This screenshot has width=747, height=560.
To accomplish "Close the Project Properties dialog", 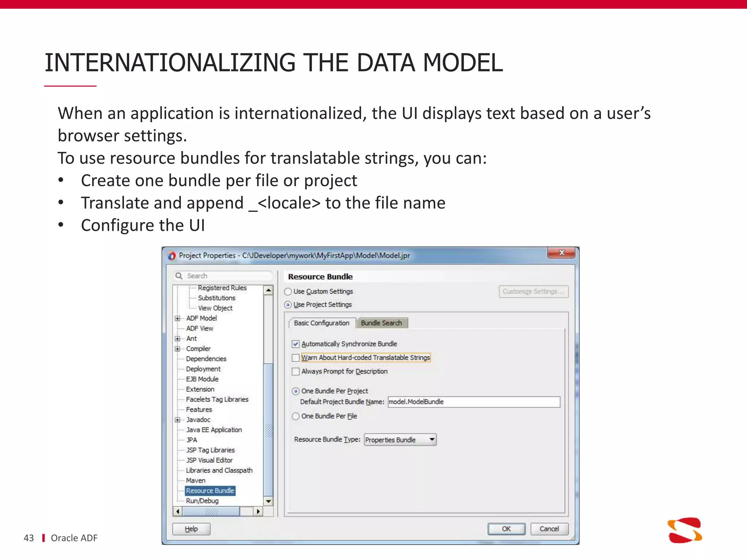I will pos(561,253).
